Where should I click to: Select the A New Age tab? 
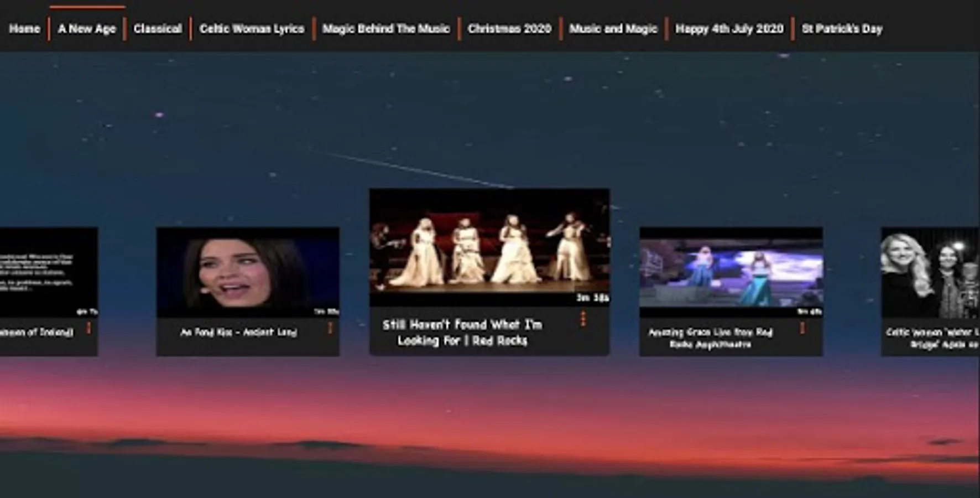(x=87, y=29)
